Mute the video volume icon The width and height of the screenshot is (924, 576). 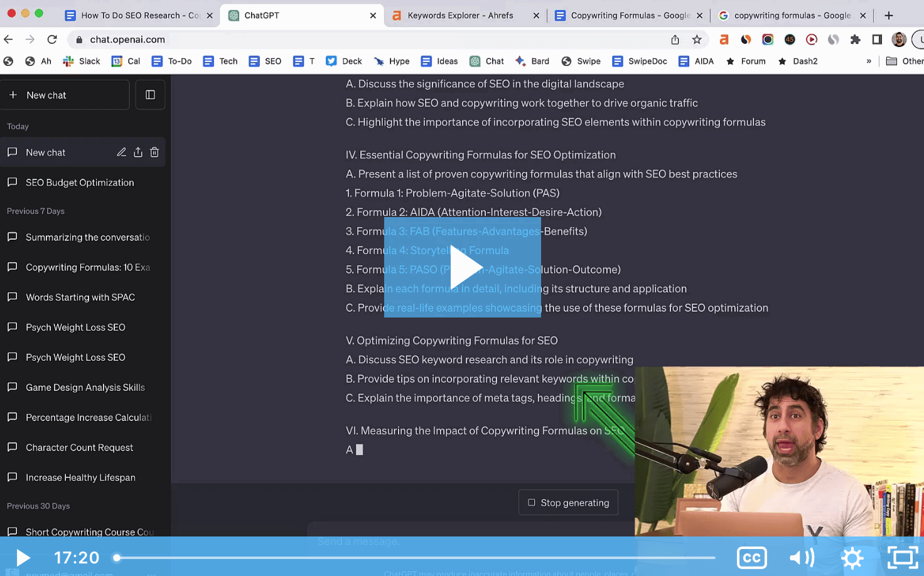coord(802,558)
